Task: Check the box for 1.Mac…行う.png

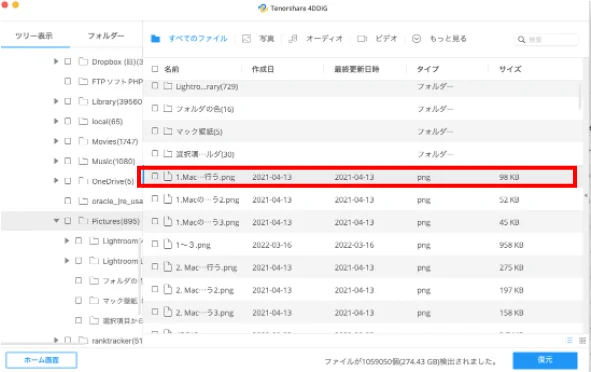Action: [x=155, y=176]
